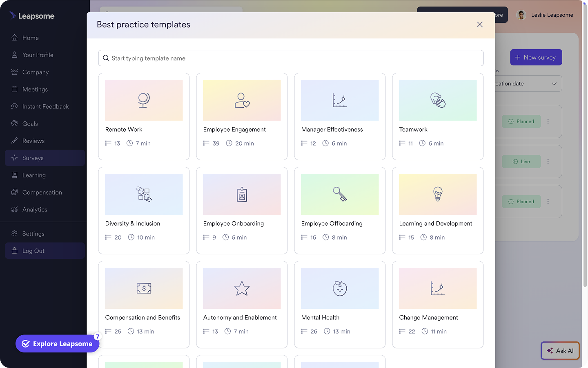Click 'Best practice templates' dialog title
This screenshot has width=588, height=368.
(143, 25)
